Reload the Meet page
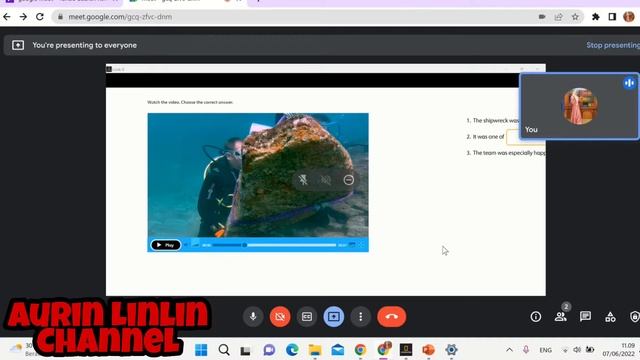Image resolution: width=640 pixels, height=360 pixels. (x=40, y=17)
